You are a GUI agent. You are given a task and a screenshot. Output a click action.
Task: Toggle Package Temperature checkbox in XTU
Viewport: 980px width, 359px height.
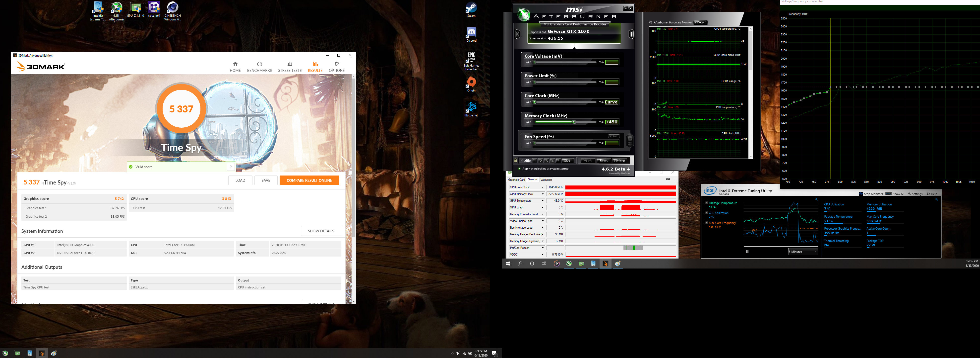[706, 203]
